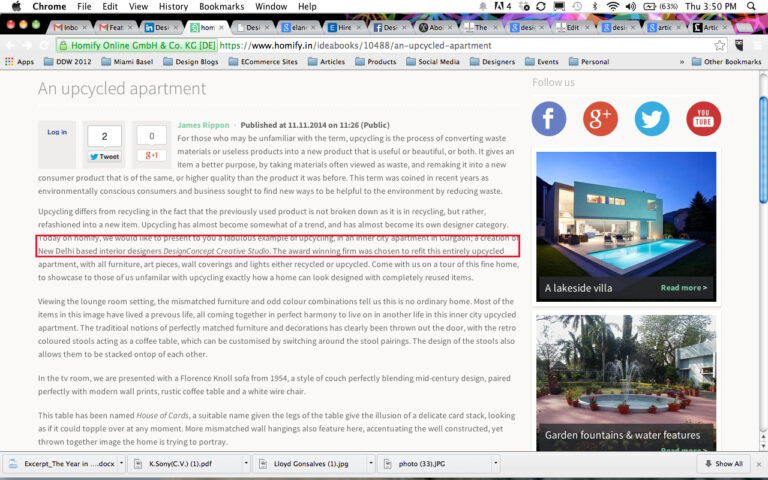Click the browser forward arrow
Image resolution: width=768 pixels, height=480 pixels.
tap(27, 46)
